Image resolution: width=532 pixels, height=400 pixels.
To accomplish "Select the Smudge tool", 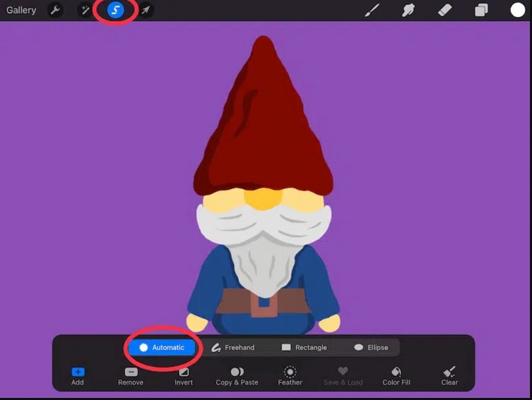I will pyautogui.click(x=408, y=9).
